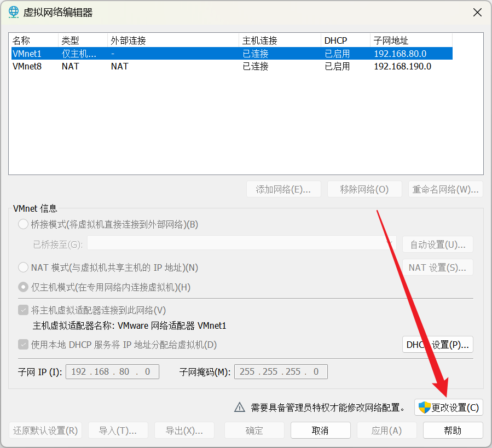Click 导入(T)... button
Screen dimensions: 492x448
tap(118, 430)
